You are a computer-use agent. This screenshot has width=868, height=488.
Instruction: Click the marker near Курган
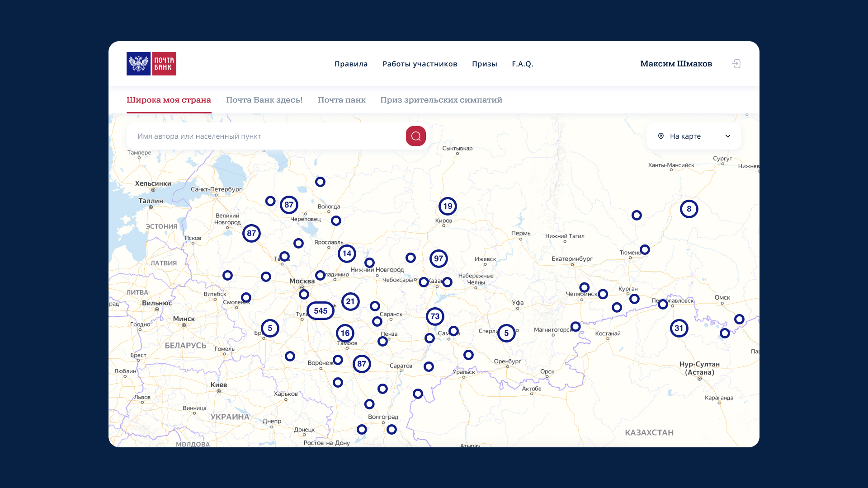click(634, 299)
